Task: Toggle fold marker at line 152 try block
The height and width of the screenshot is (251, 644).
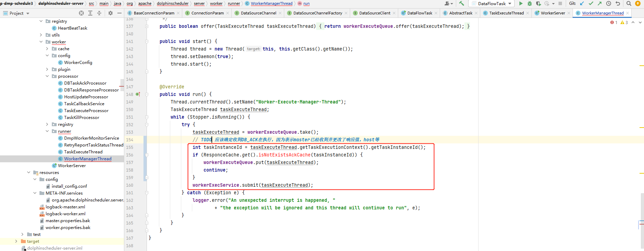Action: click(147, 124)
